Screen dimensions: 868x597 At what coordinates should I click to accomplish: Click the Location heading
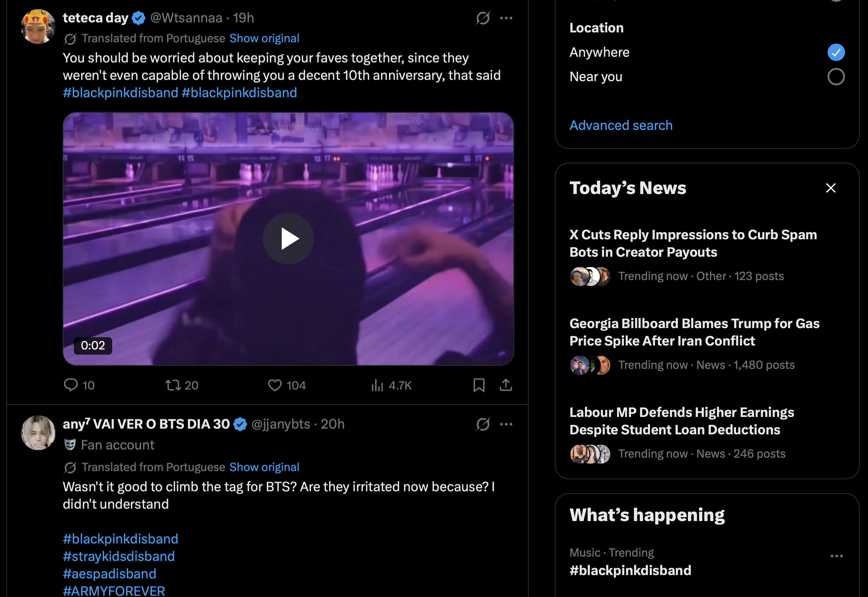coord(597,28)
